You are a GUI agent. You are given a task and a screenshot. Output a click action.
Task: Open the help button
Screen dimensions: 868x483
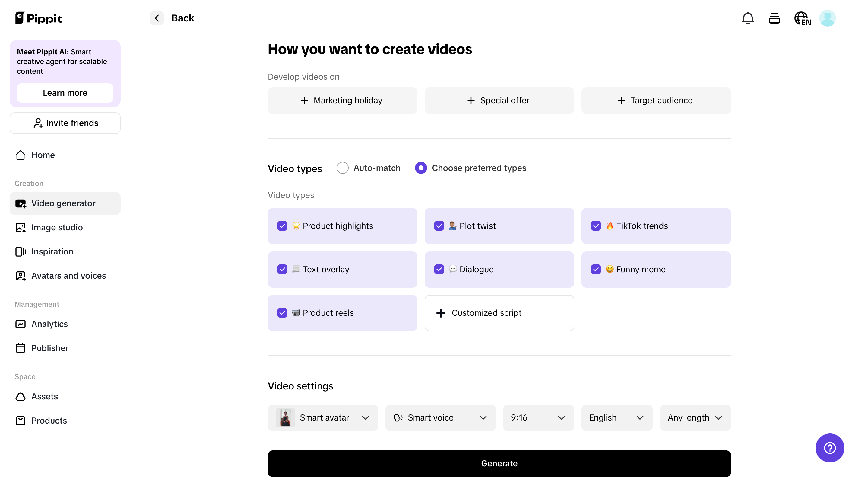tap(830, 448)
